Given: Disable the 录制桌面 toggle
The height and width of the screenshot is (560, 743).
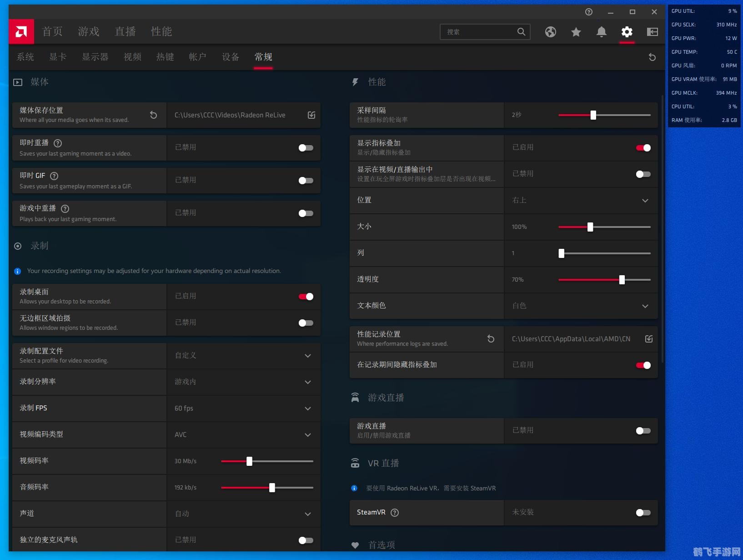Looking at the screenshot, I should pos(306,297).
